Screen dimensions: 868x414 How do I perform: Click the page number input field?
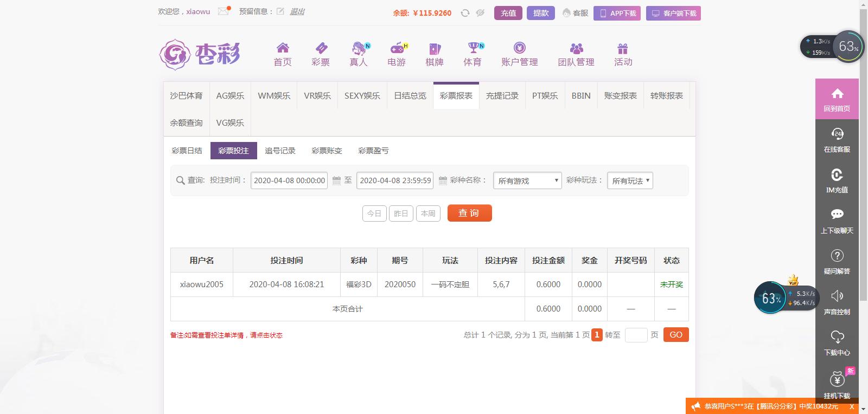[x=636, y=335]
